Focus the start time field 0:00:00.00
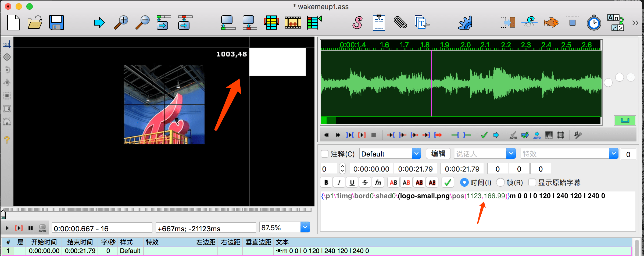Image resolution: width=644 pixels, height=256 pixels. pos(371,169)
